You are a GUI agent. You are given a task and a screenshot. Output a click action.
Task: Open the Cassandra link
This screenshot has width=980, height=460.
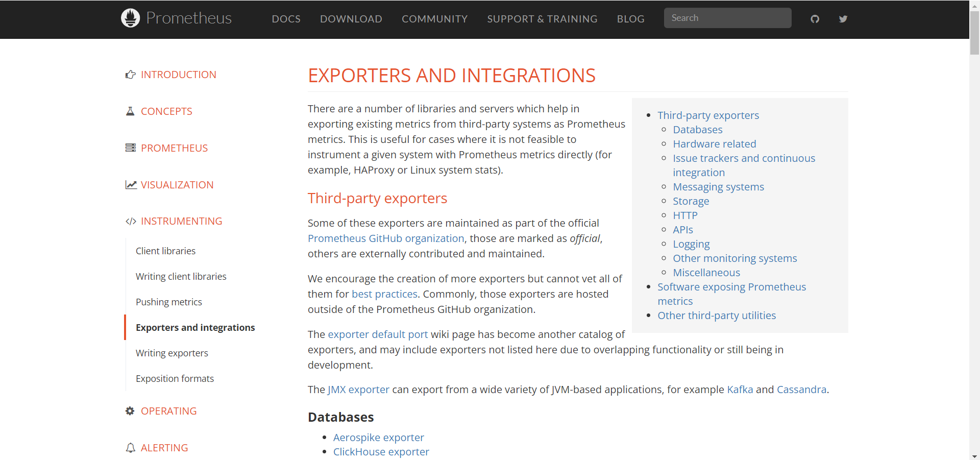tap(801, 390)
